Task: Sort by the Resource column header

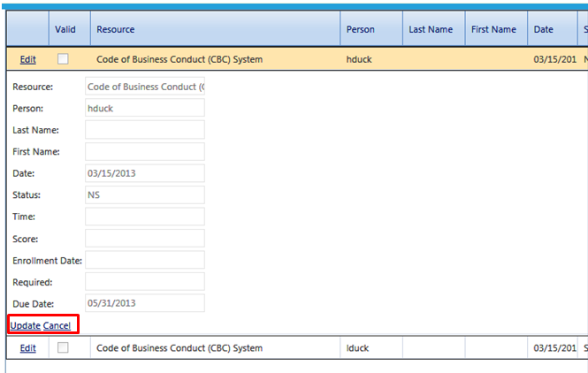Action: [116, 29]
